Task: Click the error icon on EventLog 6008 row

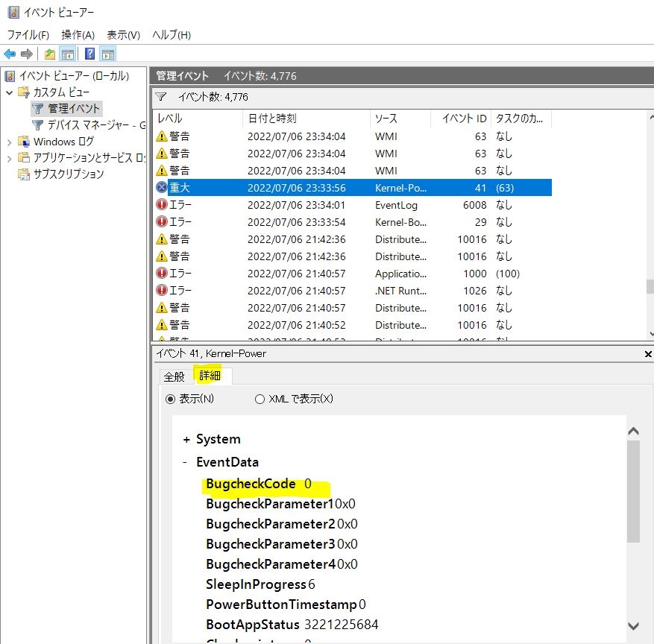Action: coord(161,205)
